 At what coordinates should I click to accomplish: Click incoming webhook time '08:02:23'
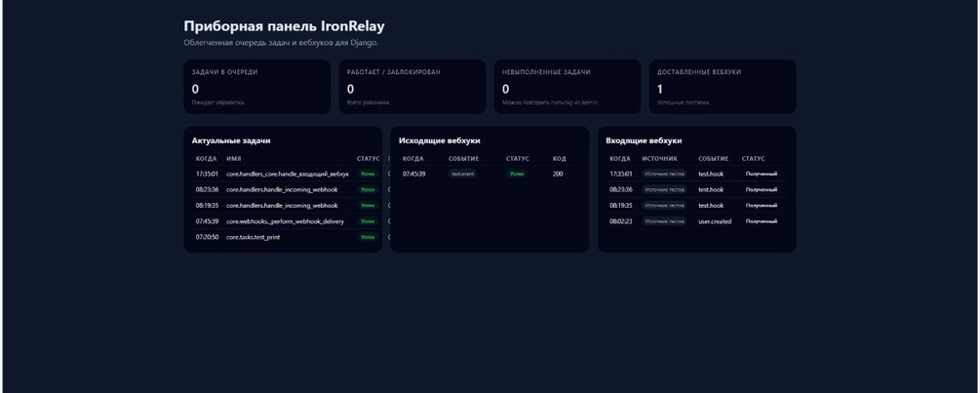[621, 221]
